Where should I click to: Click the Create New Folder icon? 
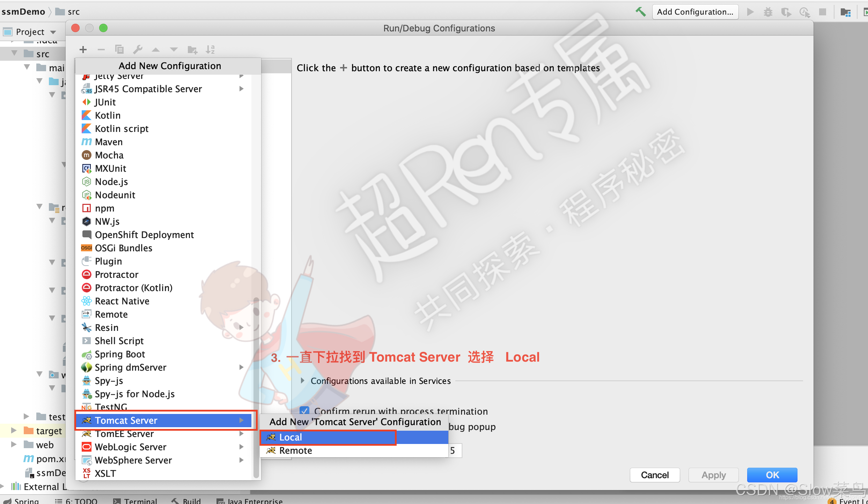pos(192,50)
